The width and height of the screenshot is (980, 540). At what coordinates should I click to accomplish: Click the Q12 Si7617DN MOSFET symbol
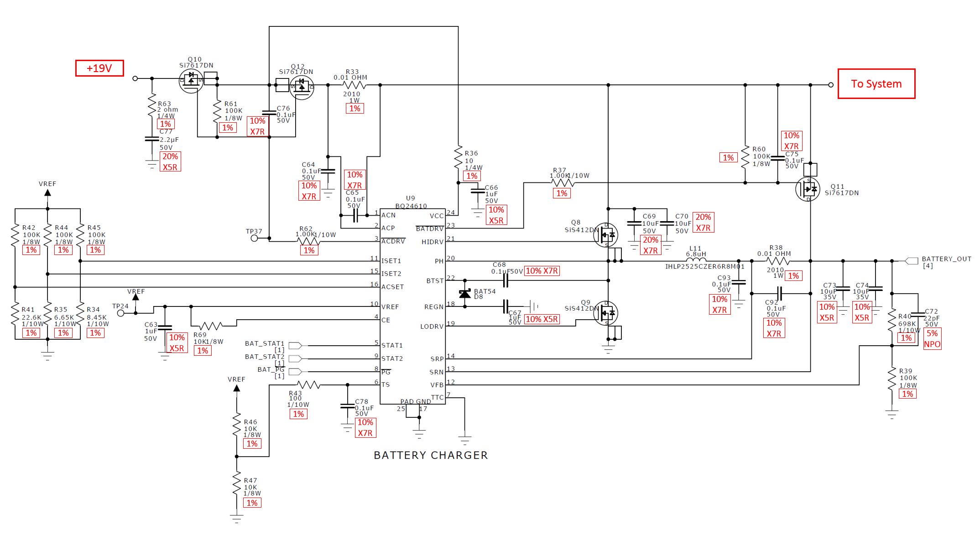point(302,87)
